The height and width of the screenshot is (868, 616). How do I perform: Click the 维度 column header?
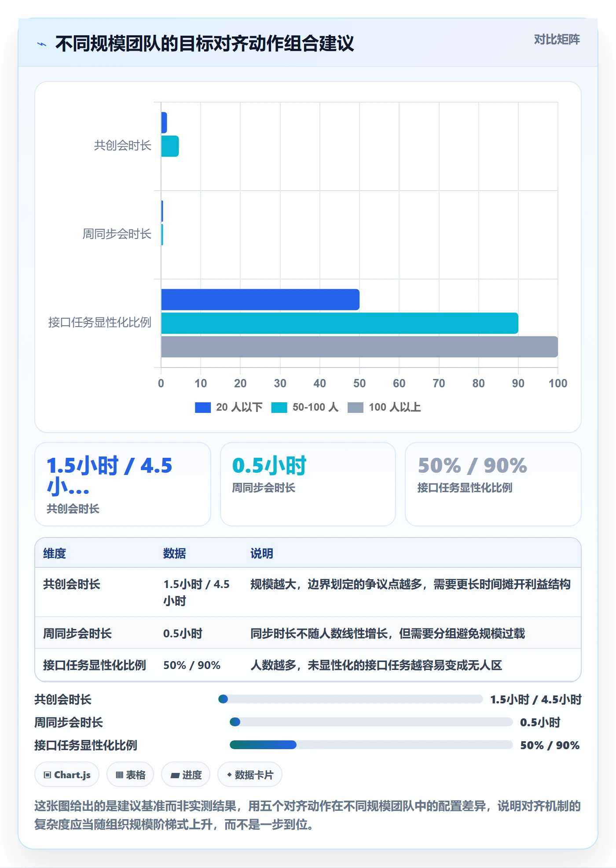[55, 553]
